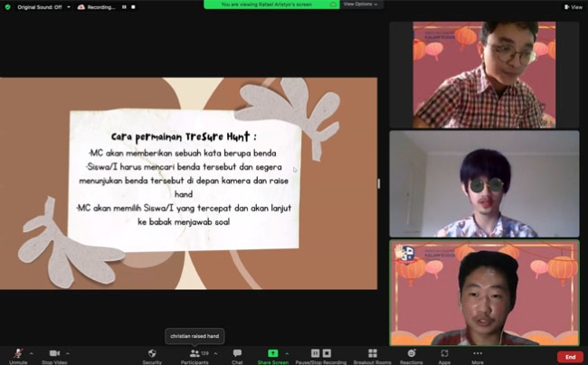Open the Reactions menu

click(412, 354)
